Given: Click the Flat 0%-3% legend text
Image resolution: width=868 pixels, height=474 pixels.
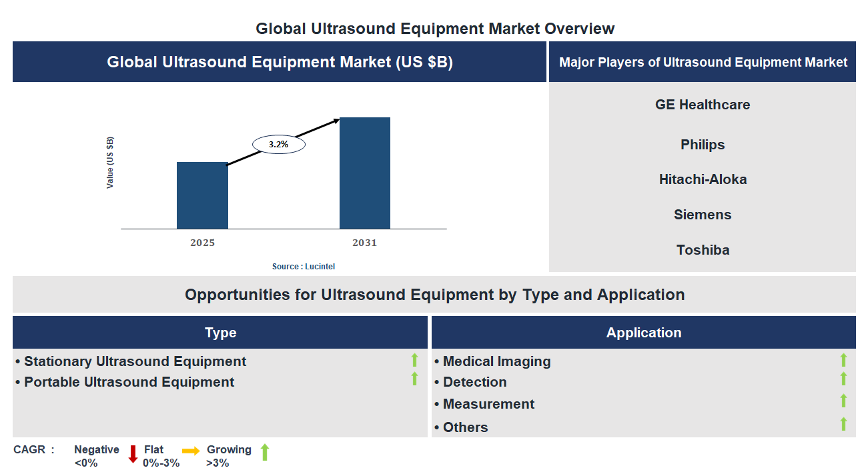Looking at the screenshot, I should point(161,456).
